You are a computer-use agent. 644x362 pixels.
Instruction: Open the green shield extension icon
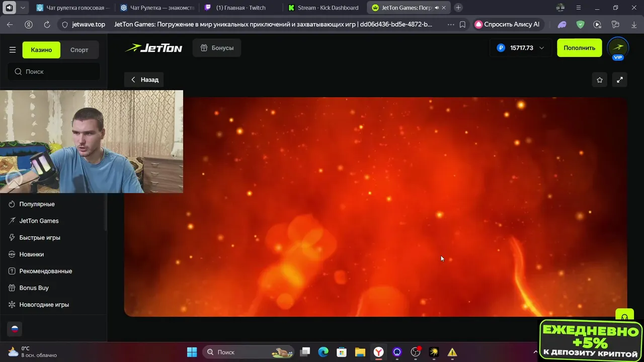[580, 24]
